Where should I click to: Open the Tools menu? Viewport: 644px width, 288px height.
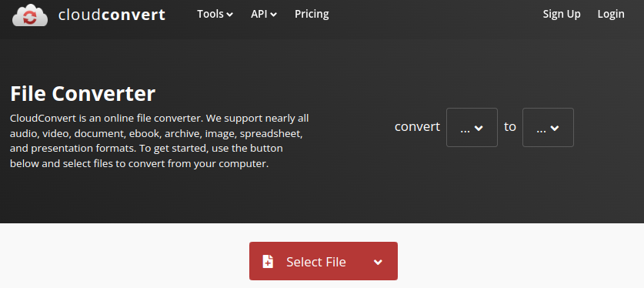point(215,15)
